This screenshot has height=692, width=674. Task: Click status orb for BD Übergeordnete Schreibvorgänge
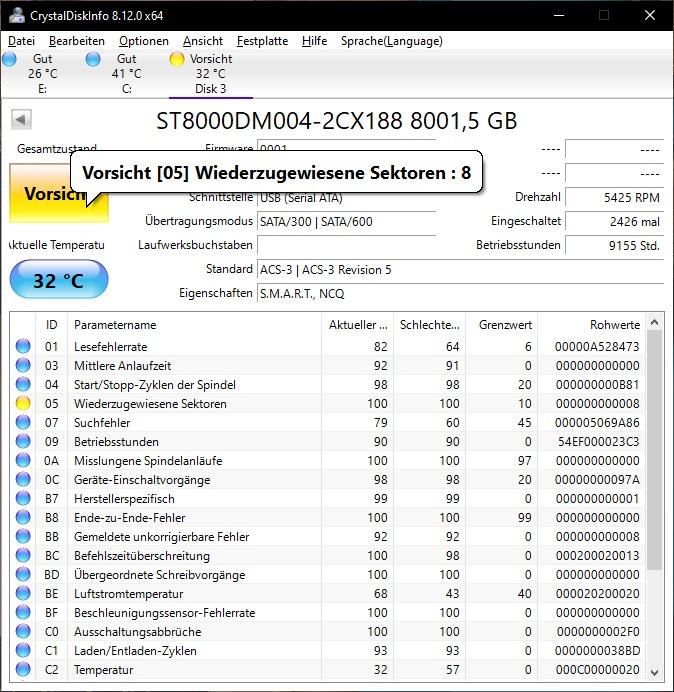pos(23,574)
